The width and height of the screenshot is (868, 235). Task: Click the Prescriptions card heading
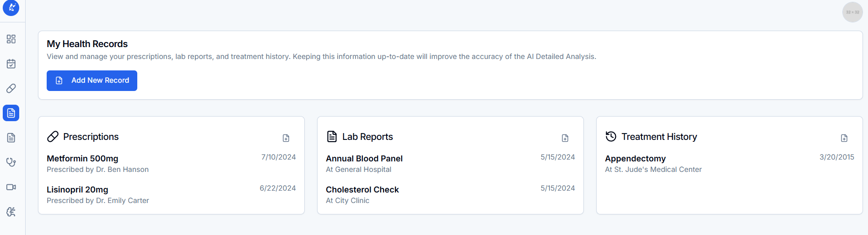coord(91,137)
